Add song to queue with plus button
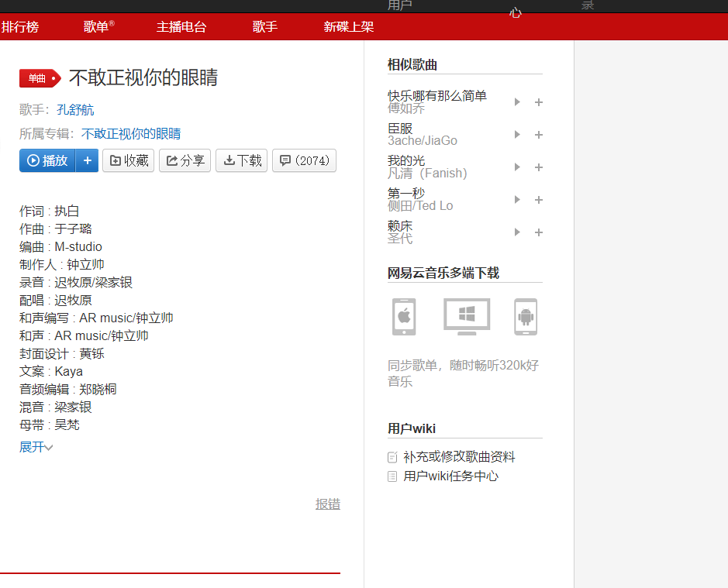The height and width of the screenshot is (588, 728). 88,160
